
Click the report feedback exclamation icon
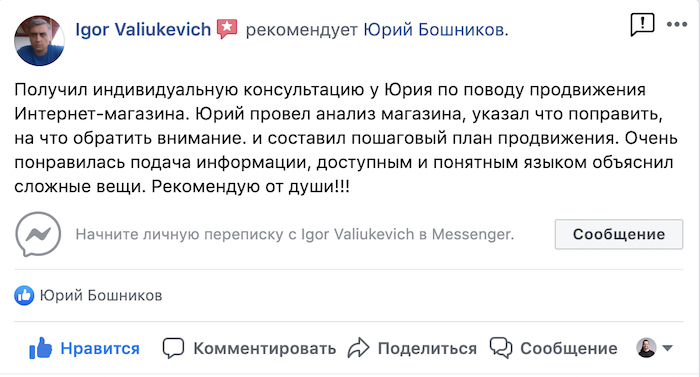coord(642,24)
